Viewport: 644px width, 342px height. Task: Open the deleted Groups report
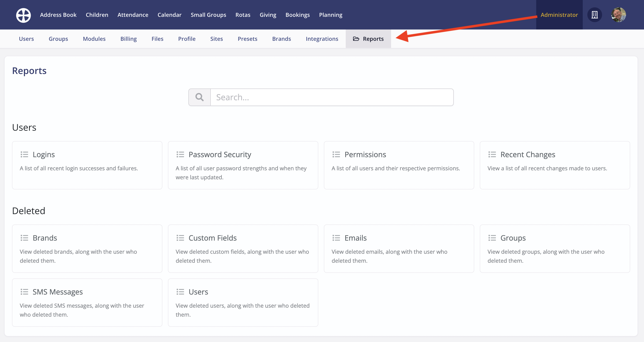coord(555,248)
